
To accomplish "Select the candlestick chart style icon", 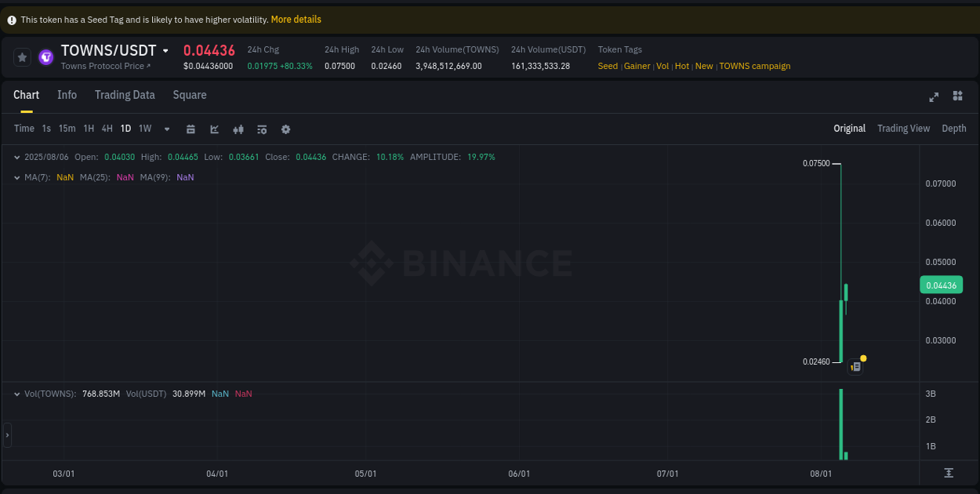I will (238, 129).
